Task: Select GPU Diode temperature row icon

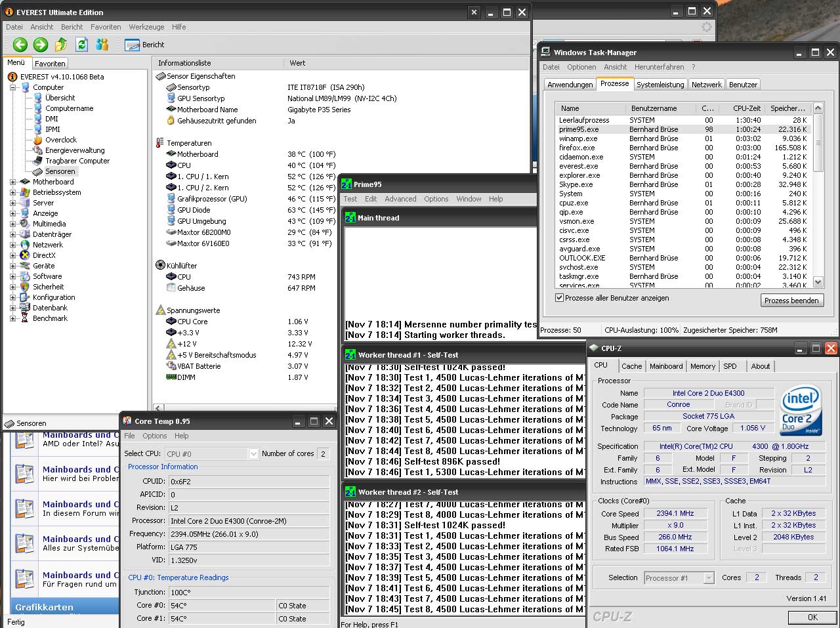Action: coord(171,210)
